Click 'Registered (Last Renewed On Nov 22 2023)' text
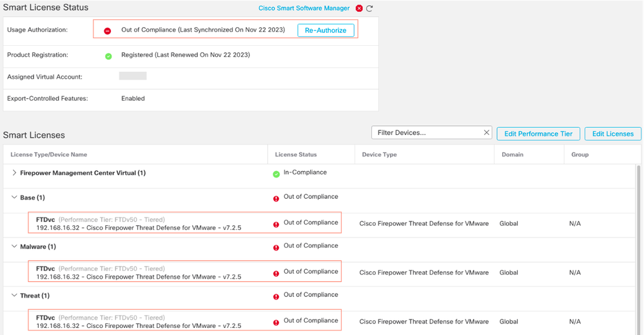This screenshot has height=335, width=644. [186, 55]
